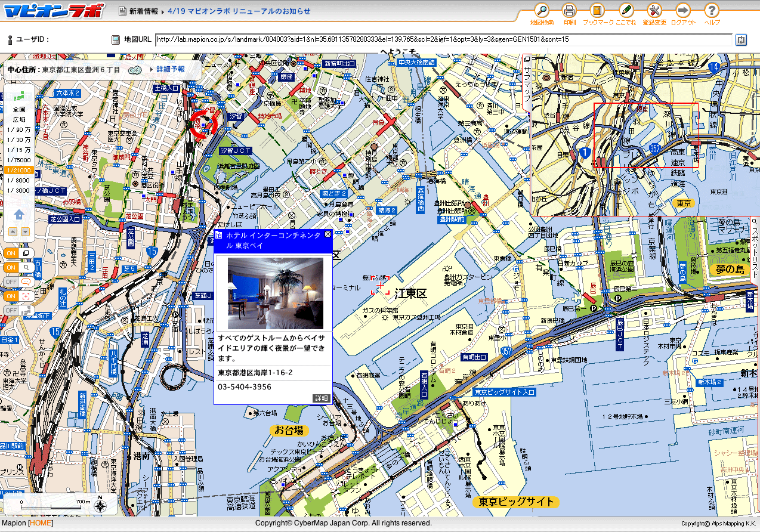Toggle the ON switch with window icon

point(17,253)
